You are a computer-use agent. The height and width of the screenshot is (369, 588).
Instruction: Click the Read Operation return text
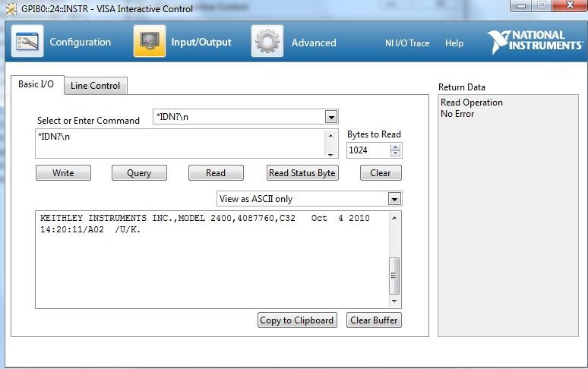pos(471,102)
